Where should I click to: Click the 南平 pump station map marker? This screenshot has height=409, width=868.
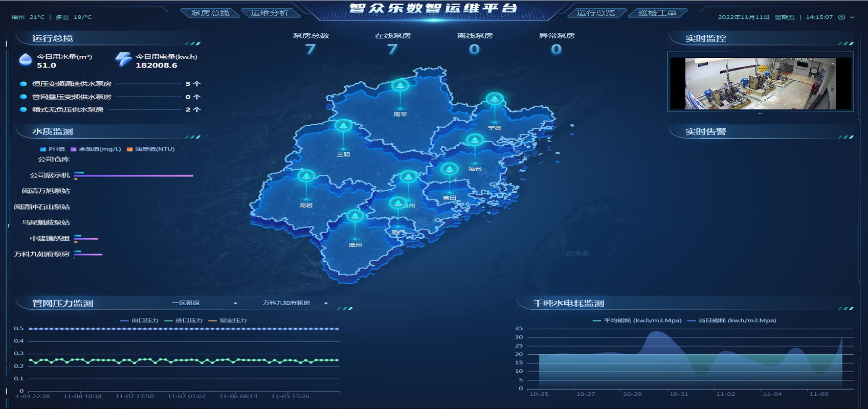400,85
